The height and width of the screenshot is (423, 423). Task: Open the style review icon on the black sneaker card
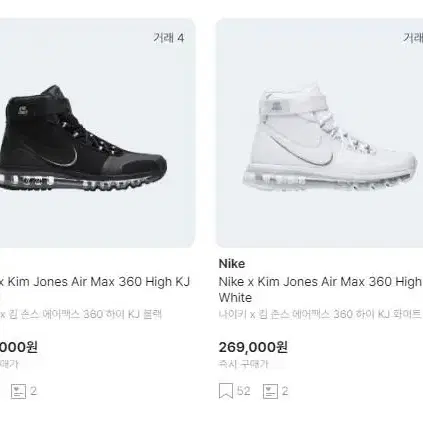pyautogui.click(x=18, y=391)
